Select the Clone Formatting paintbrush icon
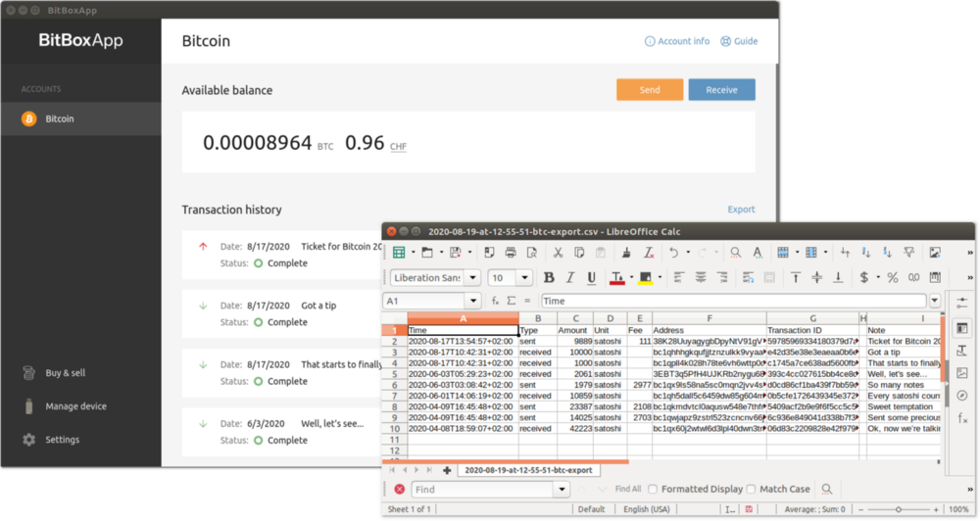This screenshot has width=980, height=521. point(626,253)
